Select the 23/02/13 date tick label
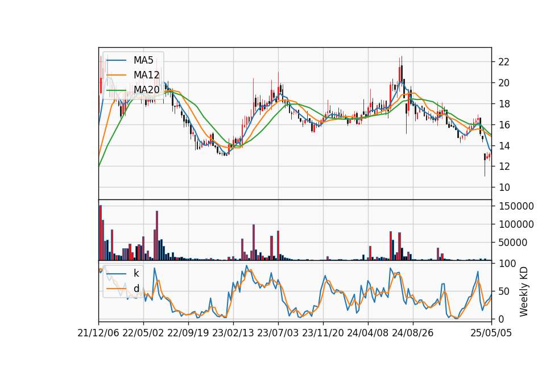The height and width of the screenshot is (392, 546). [x=233, y=333]
